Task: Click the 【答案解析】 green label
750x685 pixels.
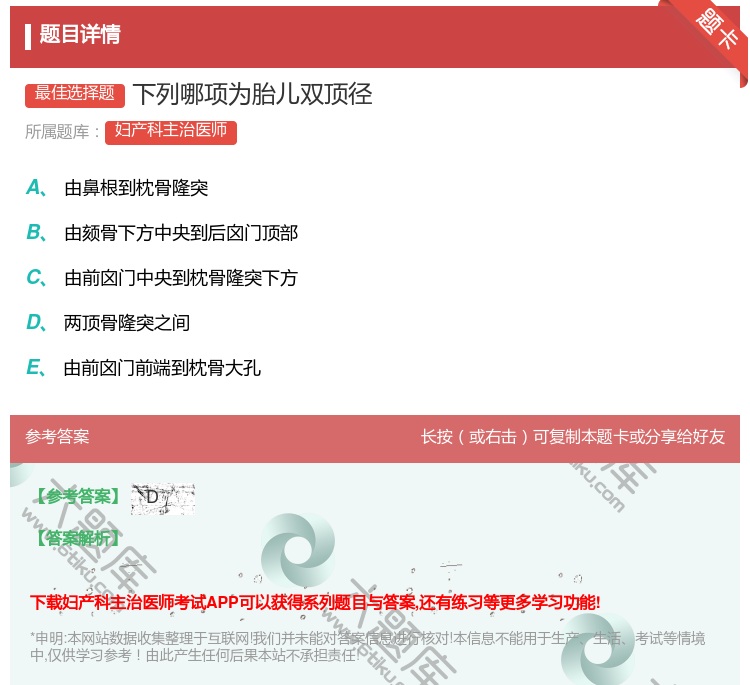Action: (78, 538)
